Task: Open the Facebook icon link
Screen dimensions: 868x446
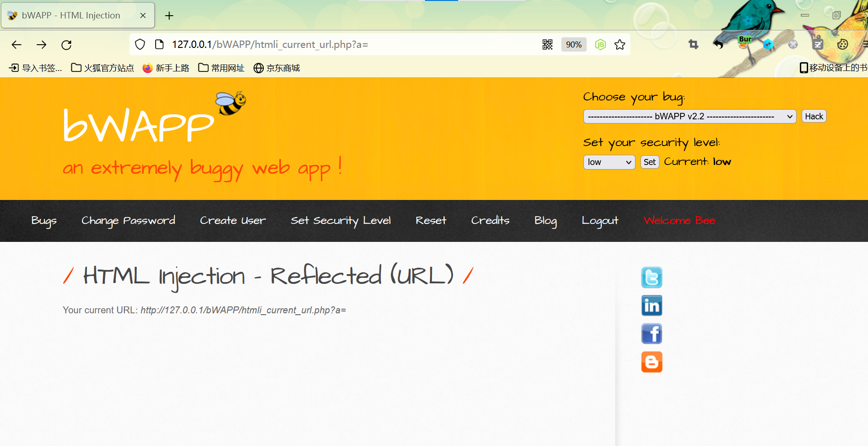Action: pyautogui.click(x=652, y=334)
